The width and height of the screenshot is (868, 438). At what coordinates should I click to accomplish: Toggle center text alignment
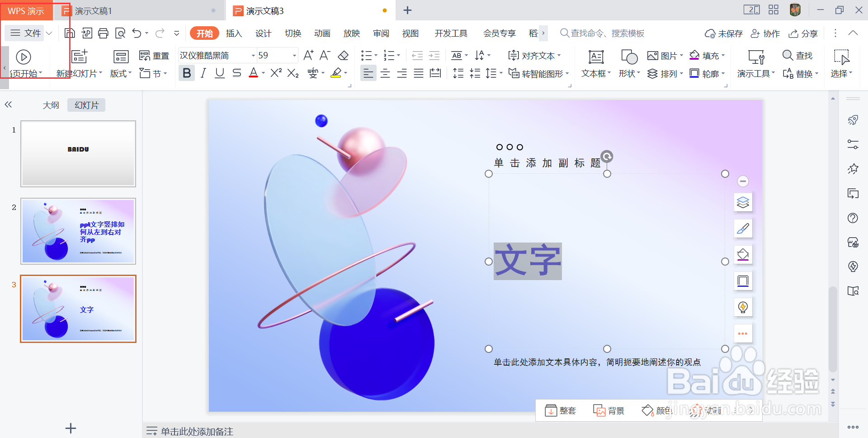pyautogui.click(x=385, y=73)
